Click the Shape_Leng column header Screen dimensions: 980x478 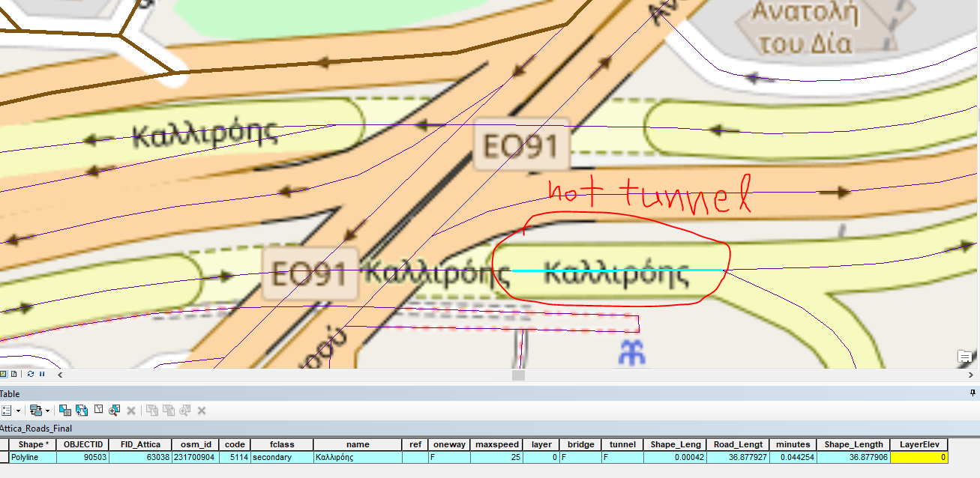675,444
